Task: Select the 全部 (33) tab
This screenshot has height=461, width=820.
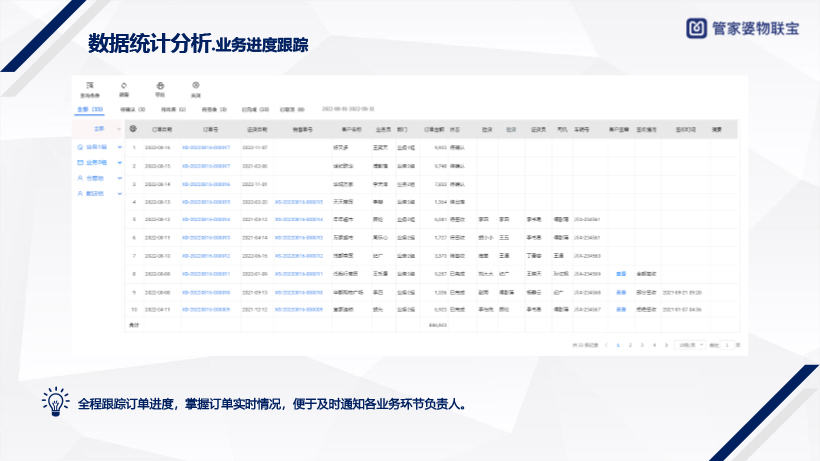Action: point(90,108)
